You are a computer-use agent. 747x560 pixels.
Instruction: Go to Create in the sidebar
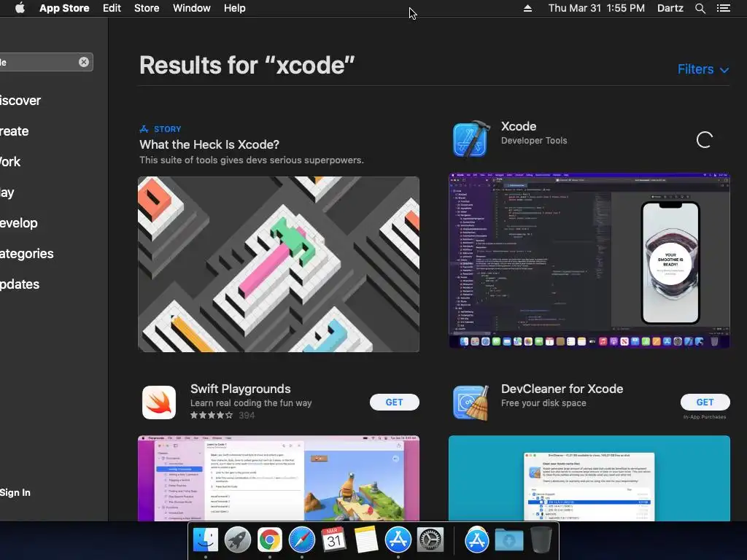(15, 131)
